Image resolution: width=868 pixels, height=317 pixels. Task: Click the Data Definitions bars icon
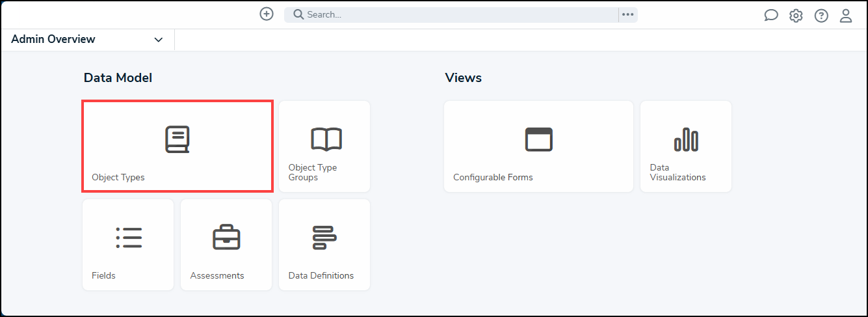[x=324, y=238]
